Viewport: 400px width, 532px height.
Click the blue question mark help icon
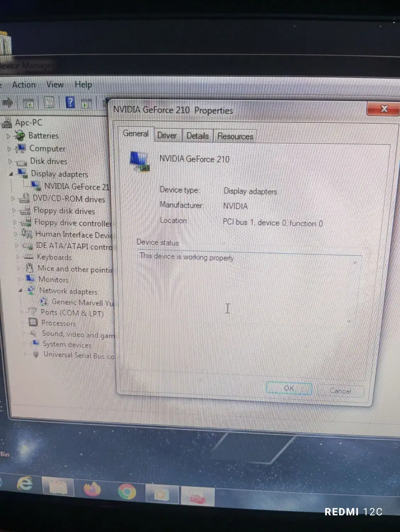(70, 102)
